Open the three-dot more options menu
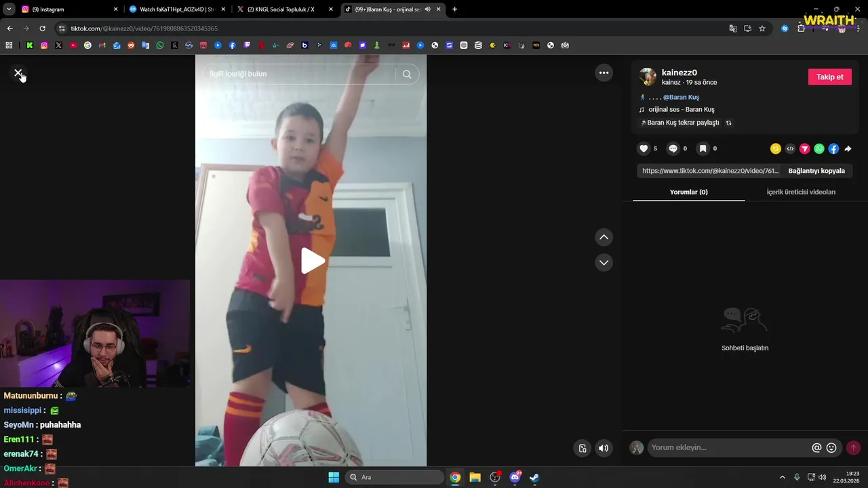868x488 pixels. click(x=604, y=73)
